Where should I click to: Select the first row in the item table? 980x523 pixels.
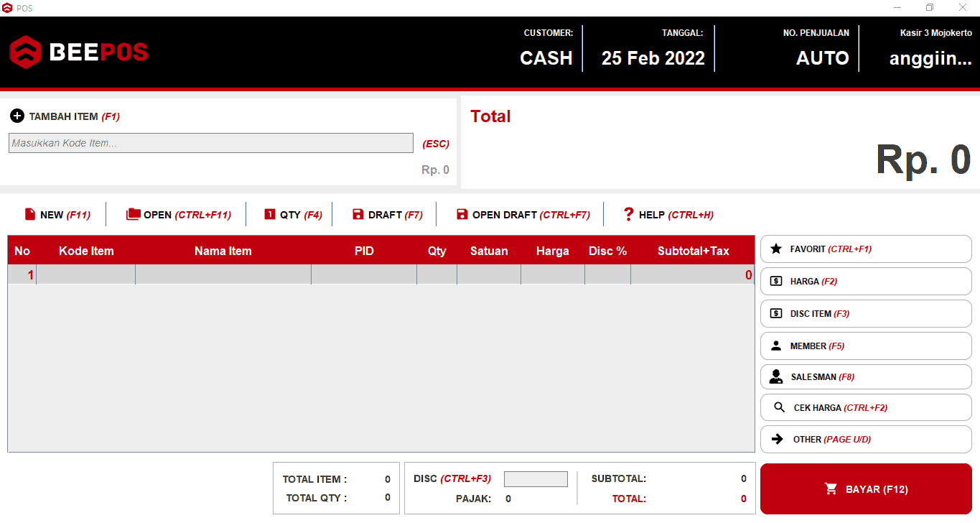pyautogui.click(x=381, y=275)
